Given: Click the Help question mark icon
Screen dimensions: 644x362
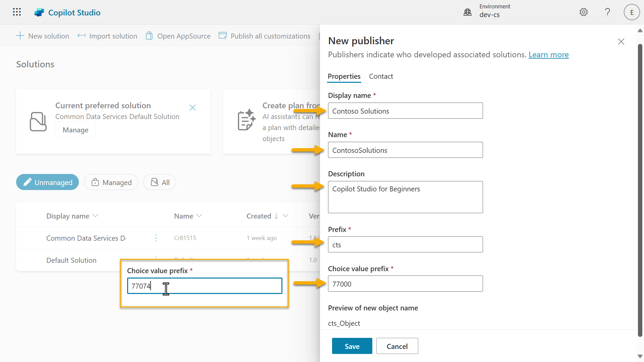Looking at the screenshot, I should [607, 12].
